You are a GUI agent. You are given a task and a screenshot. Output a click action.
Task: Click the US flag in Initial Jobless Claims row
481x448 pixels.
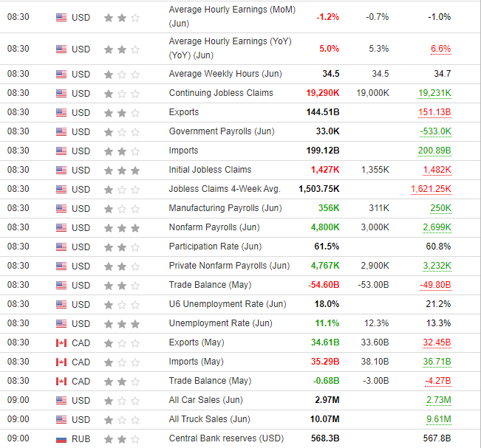(61, 170)
